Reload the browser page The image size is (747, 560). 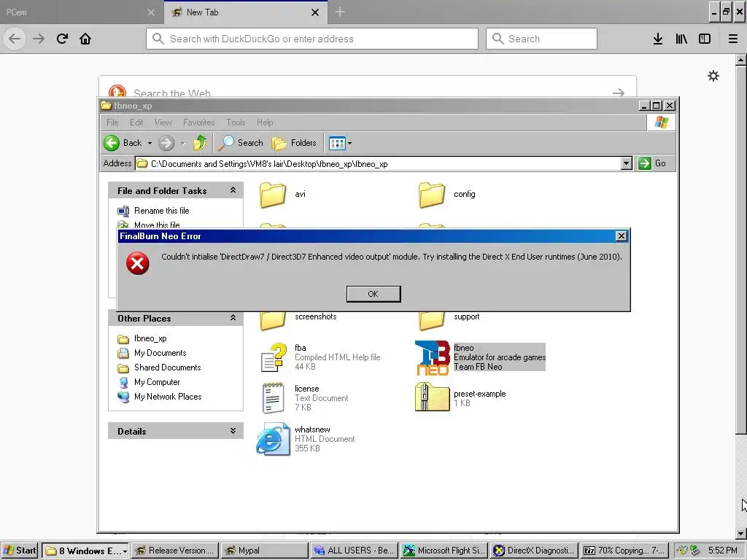click(62, 39)
